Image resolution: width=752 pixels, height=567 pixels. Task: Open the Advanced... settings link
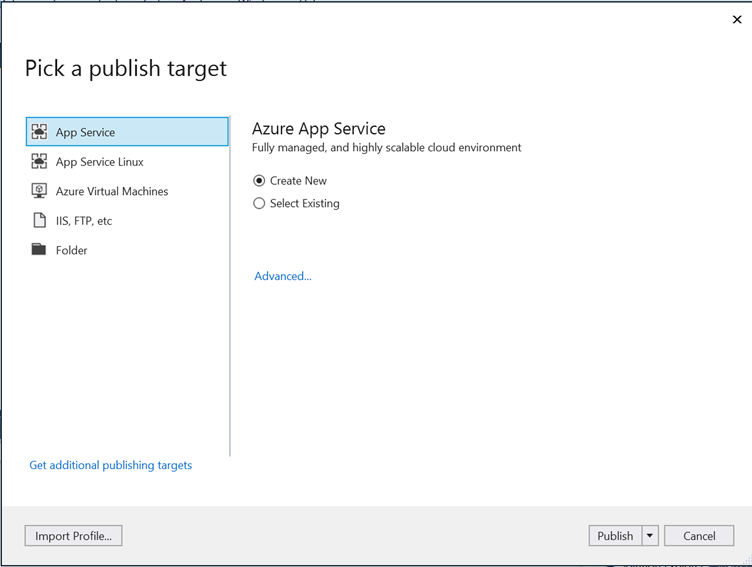pyautogui.click(x=283, y=276)
